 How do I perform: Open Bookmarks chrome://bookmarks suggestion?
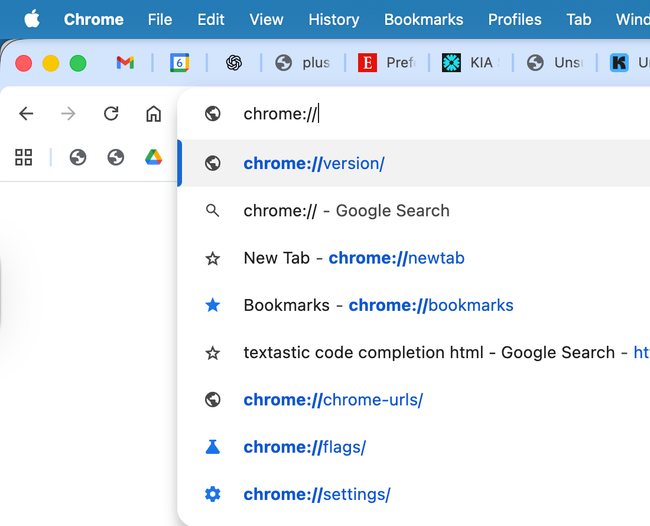[378, 305]
